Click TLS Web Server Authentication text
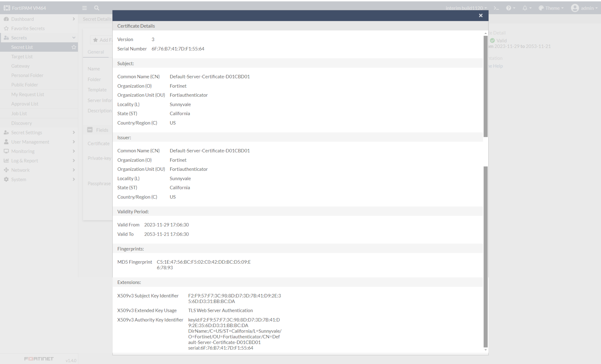601x364 pixels. point(220,311)
